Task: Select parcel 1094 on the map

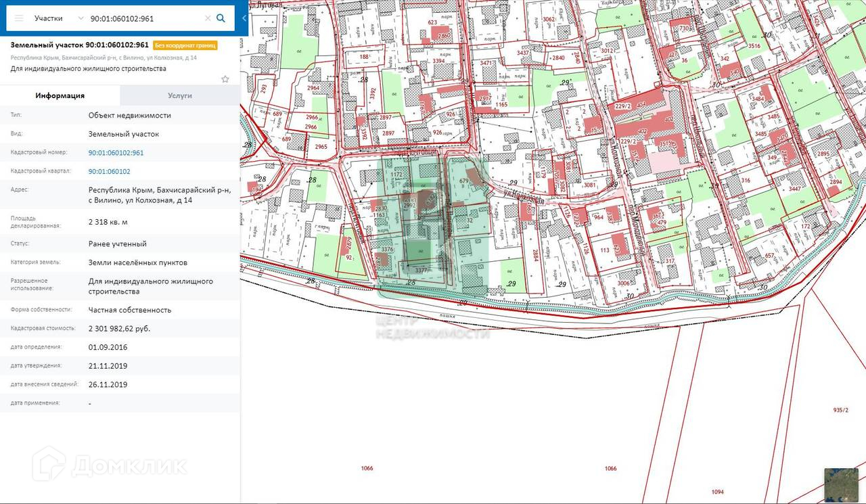Action: 718,492
